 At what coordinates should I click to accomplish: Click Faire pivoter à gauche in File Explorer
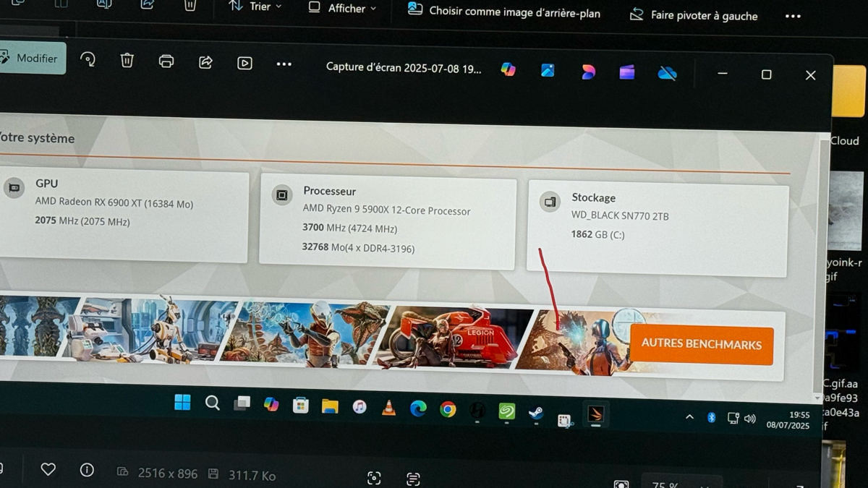694,14
